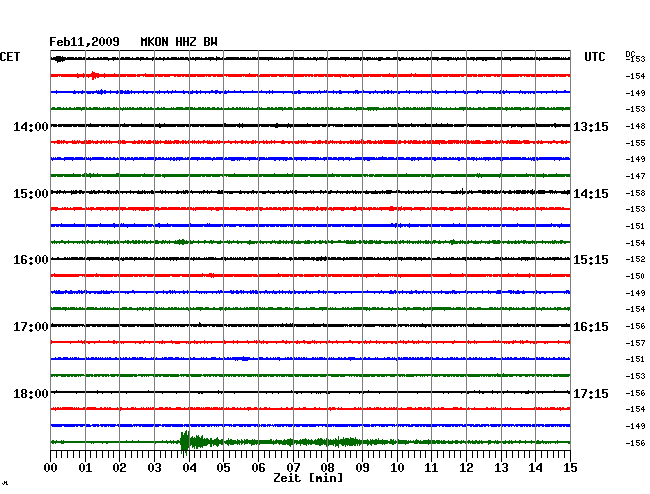Click the Zeit [min] axis title
The image size is (650, 494).
(x=308, y=478)
